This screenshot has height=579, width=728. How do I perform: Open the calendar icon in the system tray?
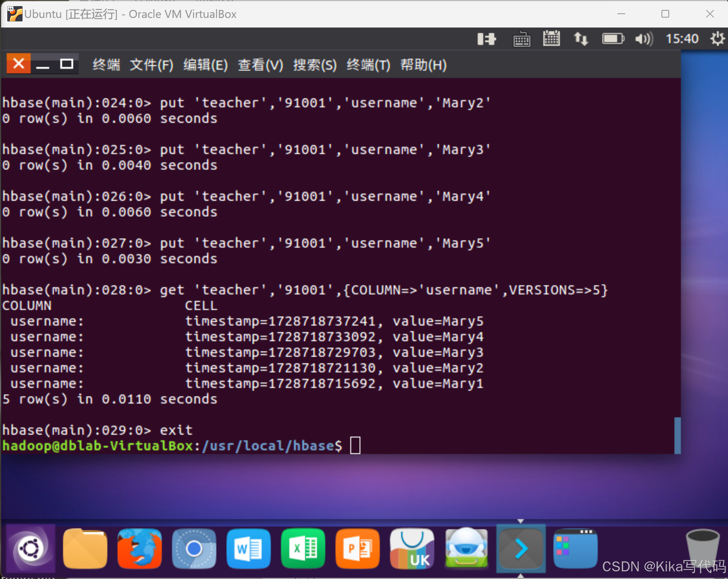[x=551, y=39]
